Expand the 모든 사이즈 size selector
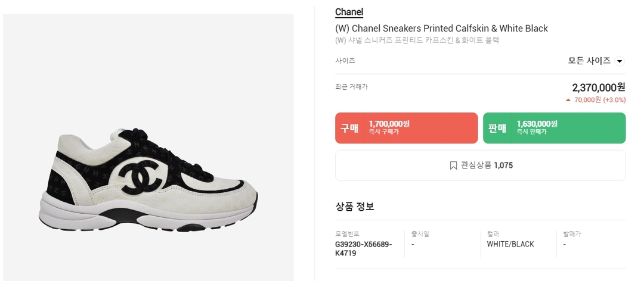Image resolution: width=644 pixels, height=281 pixels. pos(589,61)
